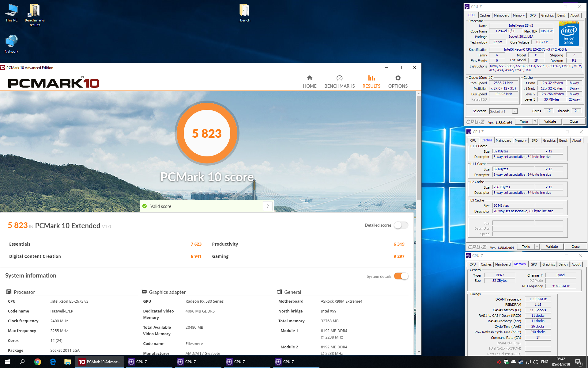This screenshot has width=588, height=368.
Task: Click Validate in top CPU-Z window
Action: pyautogui.click(x=550, y=121)
